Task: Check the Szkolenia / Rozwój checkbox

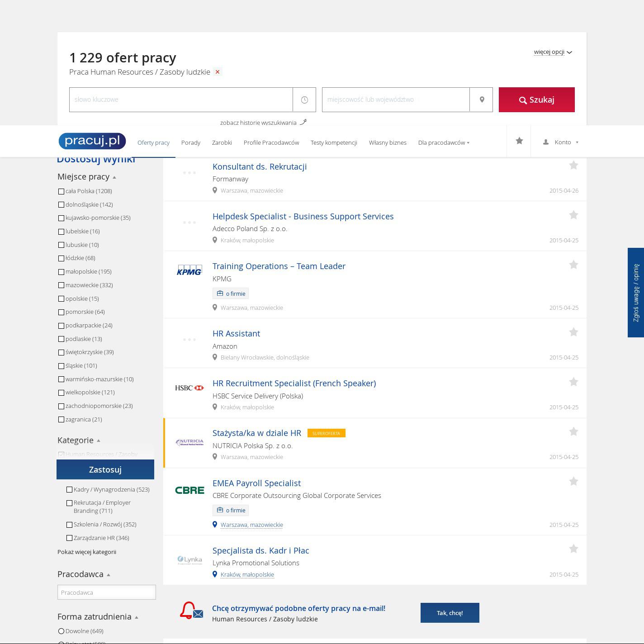Action: tap(69, 525)
